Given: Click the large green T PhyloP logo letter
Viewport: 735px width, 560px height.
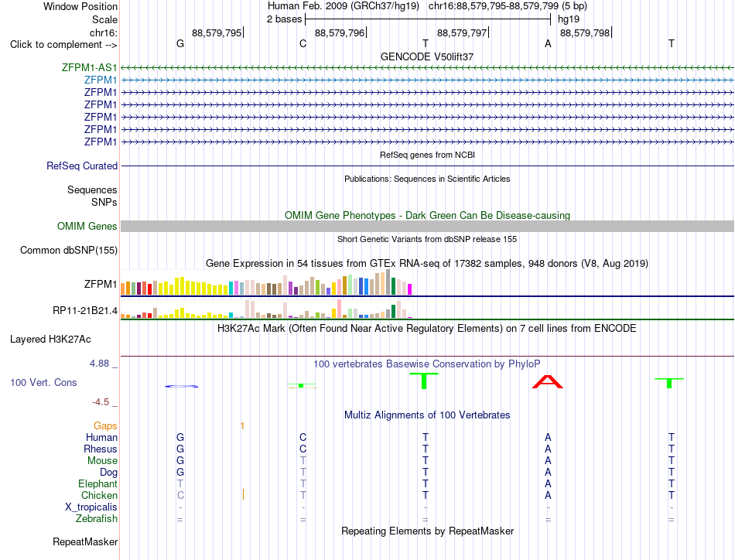Looking at the screenshot, I should 424,381.
